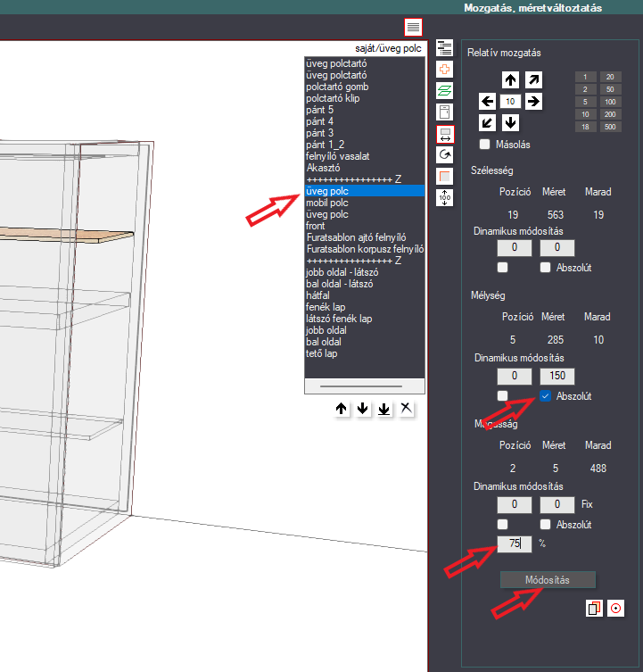Toggle the element list panel icon
This screenshot has height=672, width=643.
413,28
